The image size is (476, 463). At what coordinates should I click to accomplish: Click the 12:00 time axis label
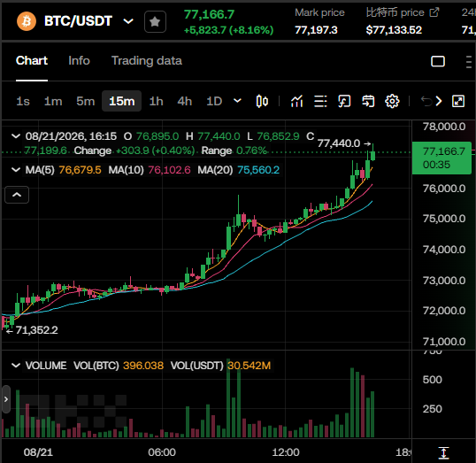(x=286, y=452)
